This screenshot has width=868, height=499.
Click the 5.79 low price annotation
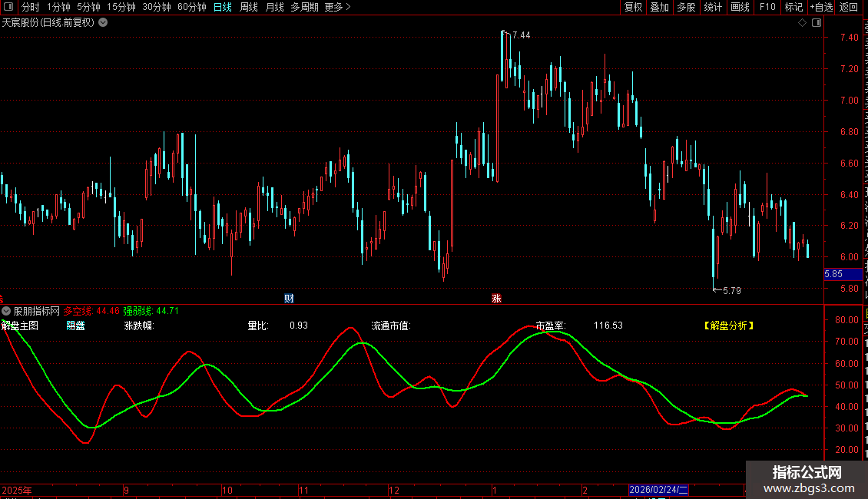click(x=732, y=290)
